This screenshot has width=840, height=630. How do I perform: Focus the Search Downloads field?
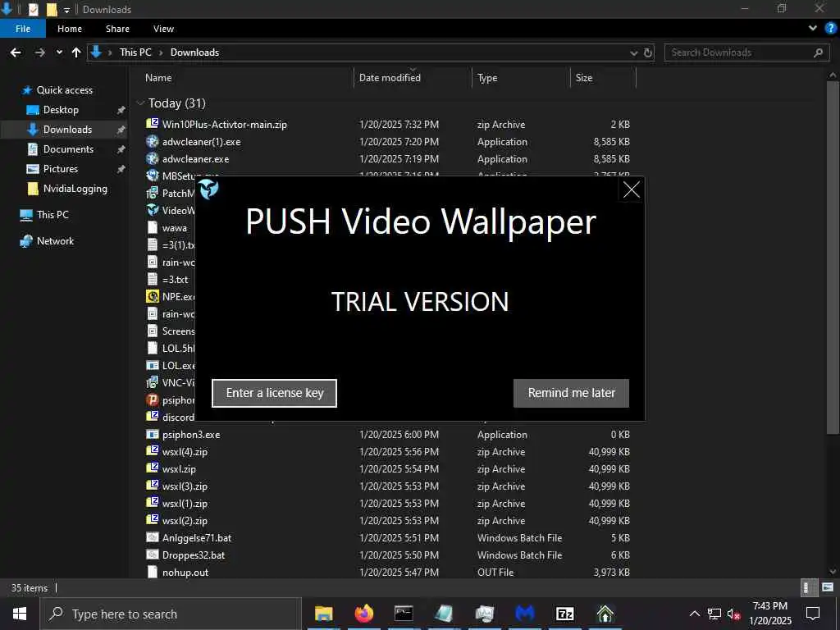point(745,52)
